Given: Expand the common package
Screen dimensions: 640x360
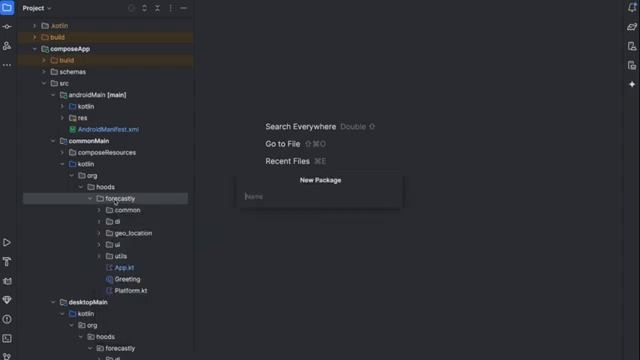Looking at the screenshot, I should [x=99, y=210].
